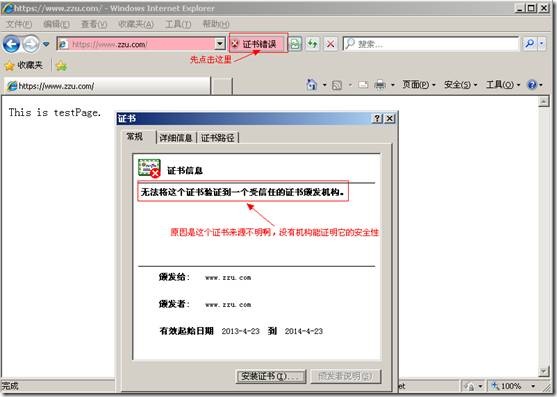Click the page scrollbar down arrow
The image size is (557, 397).
click(x=544, y=371)
